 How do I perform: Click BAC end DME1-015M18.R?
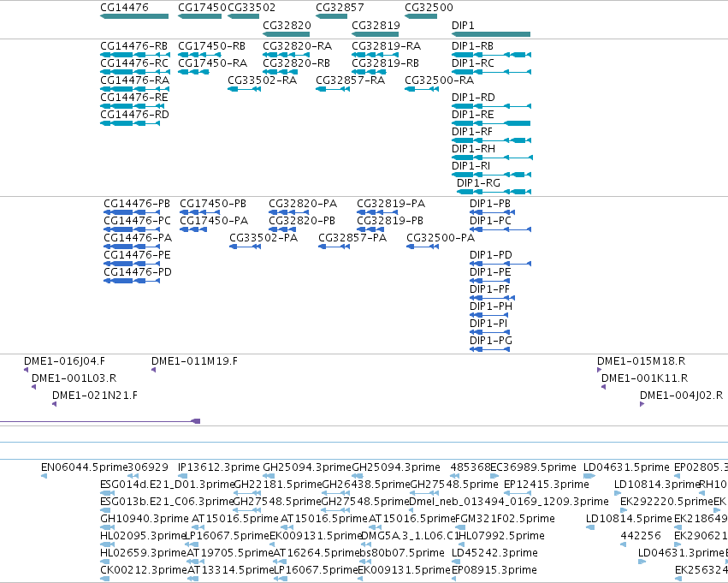pyautogui.click(x=642, y=361)
